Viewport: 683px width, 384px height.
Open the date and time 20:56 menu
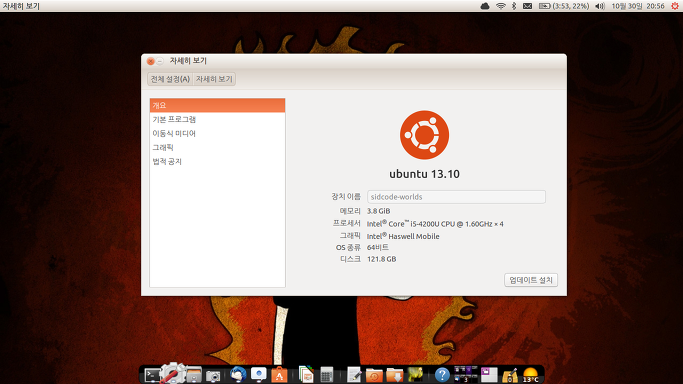(x=638, y=6)
